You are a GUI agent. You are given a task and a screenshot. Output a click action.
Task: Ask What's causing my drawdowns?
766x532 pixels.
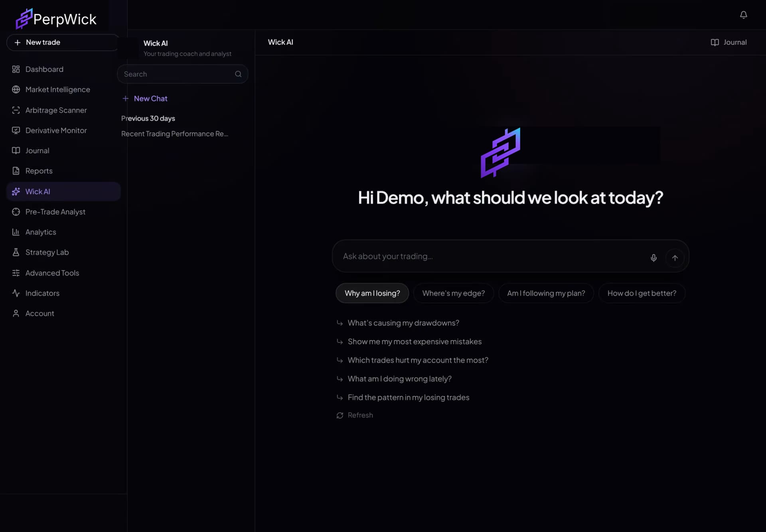[398, 323]
